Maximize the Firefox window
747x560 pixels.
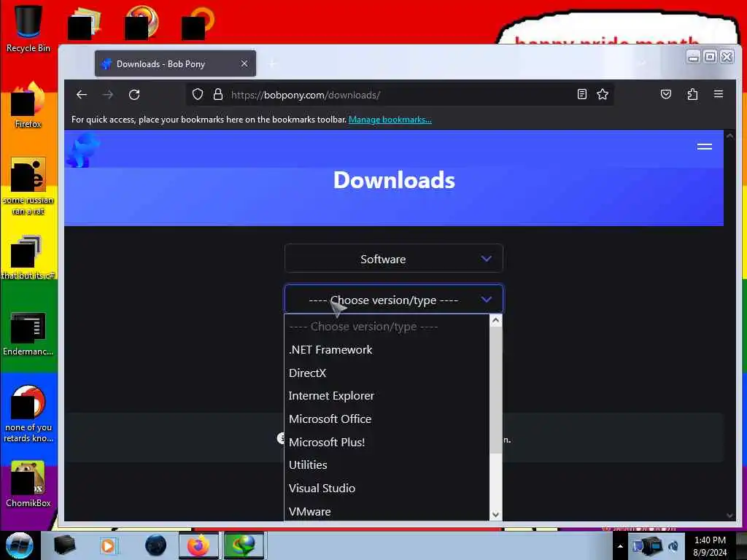[x=710, y=57]
